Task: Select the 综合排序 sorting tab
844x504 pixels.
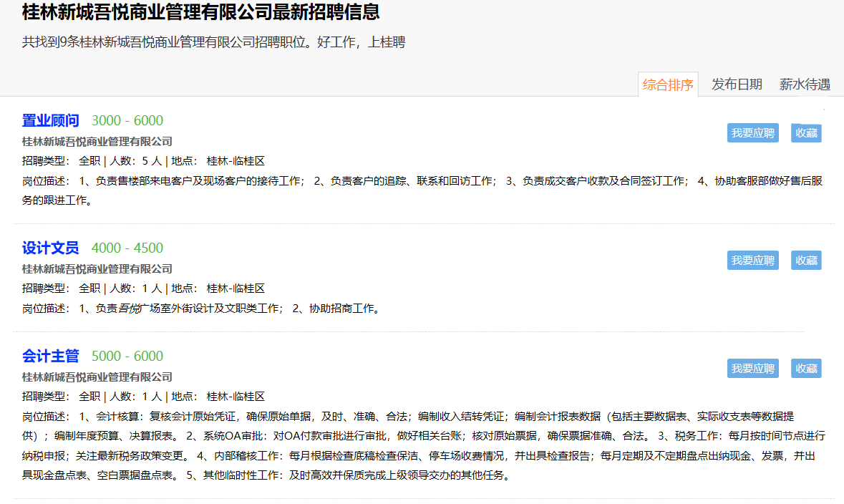Action: (668, 84)
